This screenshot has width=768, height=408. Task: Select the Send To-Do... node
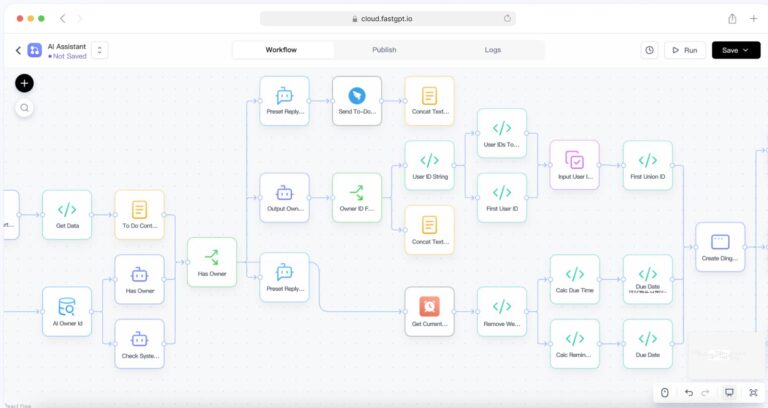[357, 101]
